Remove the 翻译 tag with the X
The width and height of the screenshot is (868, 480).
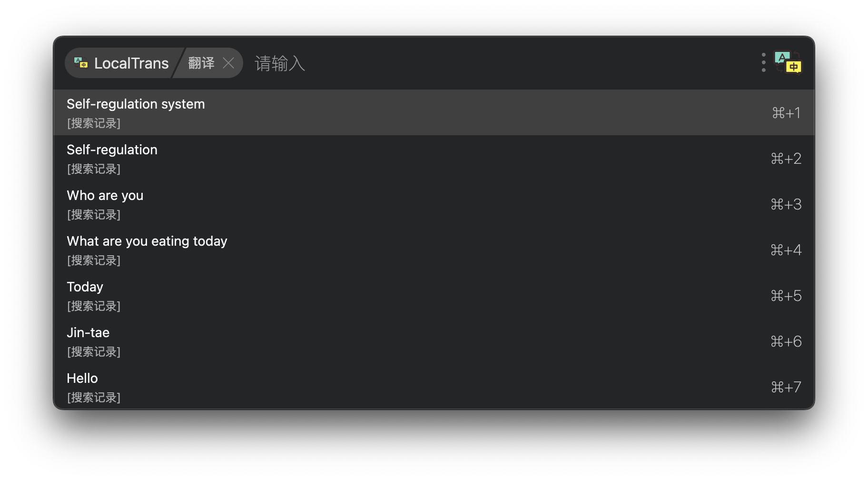click(228, 63)
